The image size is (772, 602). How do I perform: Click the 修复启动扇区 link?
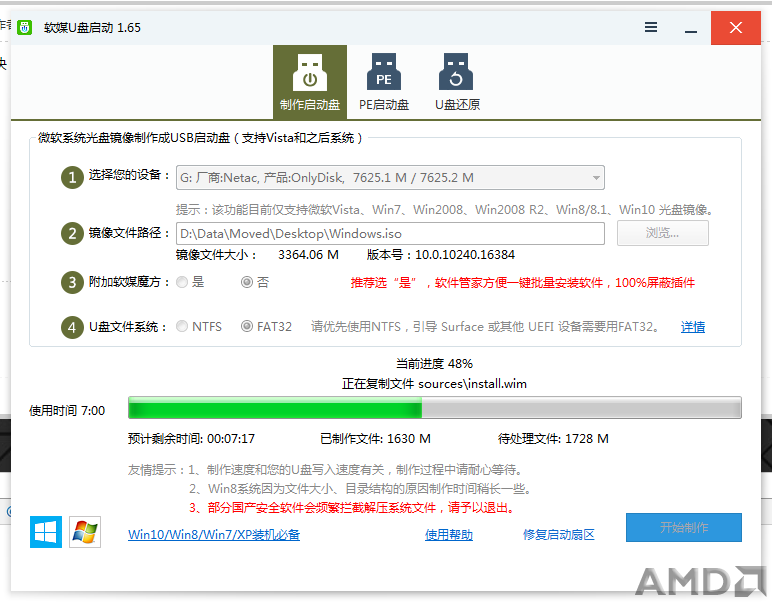coord(559,535)
